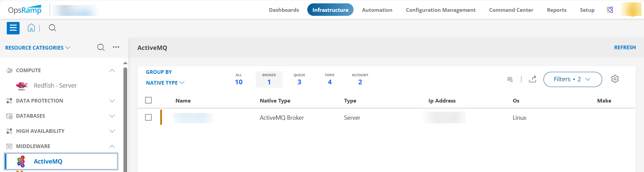Click the Compute category icon
Image resolution: width=644 pixels, height=172 pixels.
[x=9, y=70]
